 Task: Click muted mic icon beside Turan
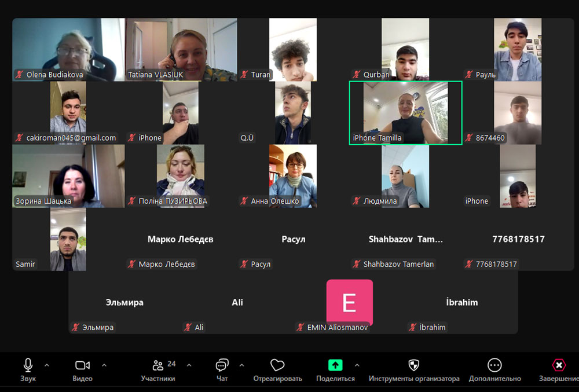244,75
